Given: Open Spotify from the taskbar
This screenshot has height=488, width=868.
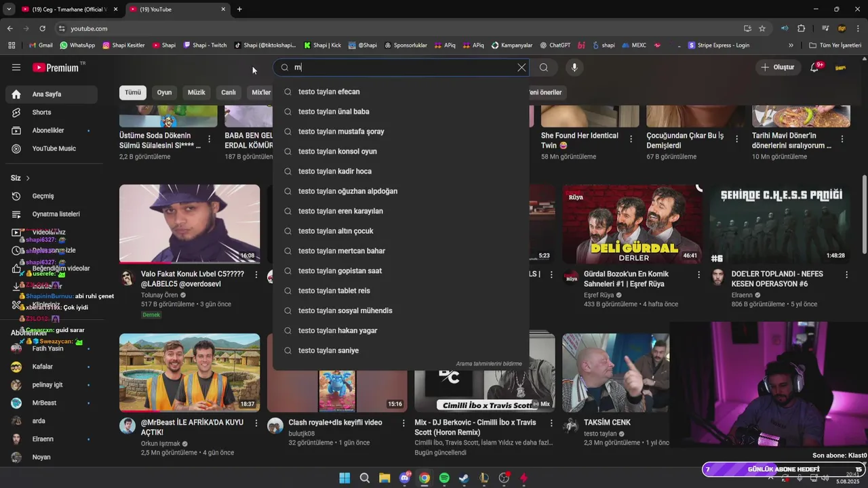Looking at the screenshot, I should click(x=444, y=478).
